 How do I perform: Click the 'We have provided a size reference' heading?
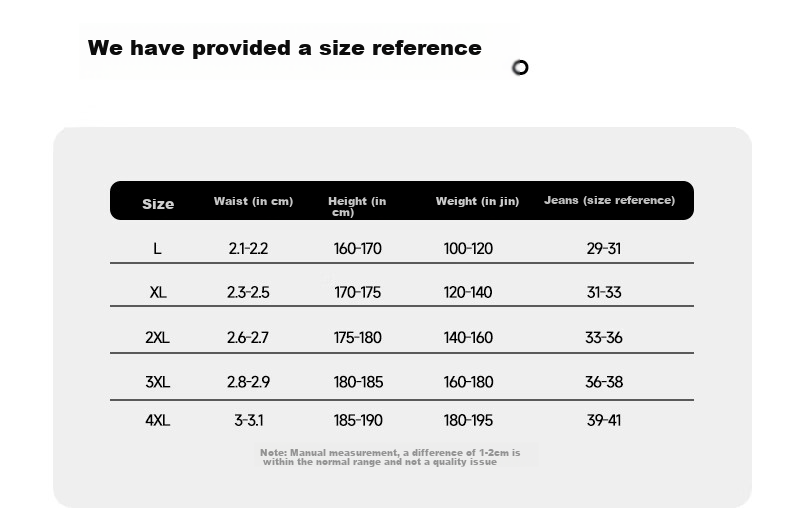pyautogui.click(x=285, y=48)
